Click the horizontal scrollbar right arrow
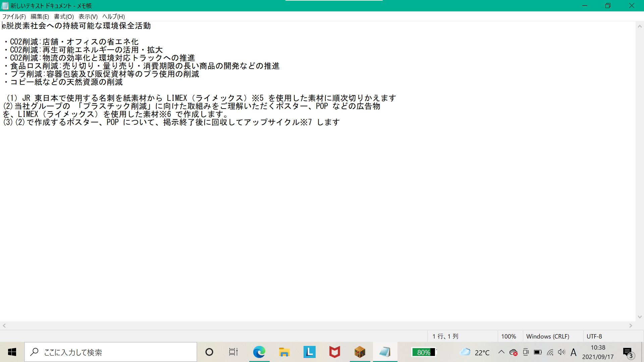This screenshot has height=362, width=644. 631,325
